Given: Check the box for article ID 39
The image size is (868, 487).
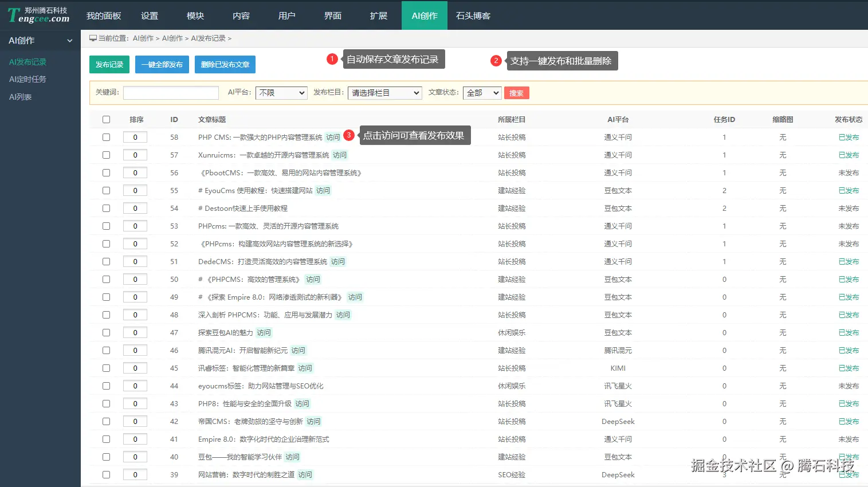Looking at the screenshot, I should pyautogui.click(x=106, y=475).
